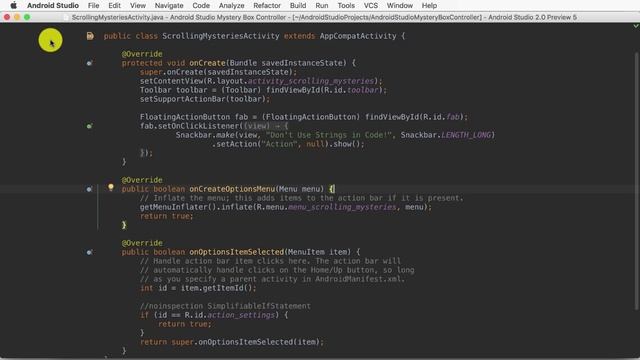Screen dimensions: 640x360
Task: Click the comment mentioning AndroidManifest.xml
Action: (x=272, y=279)
